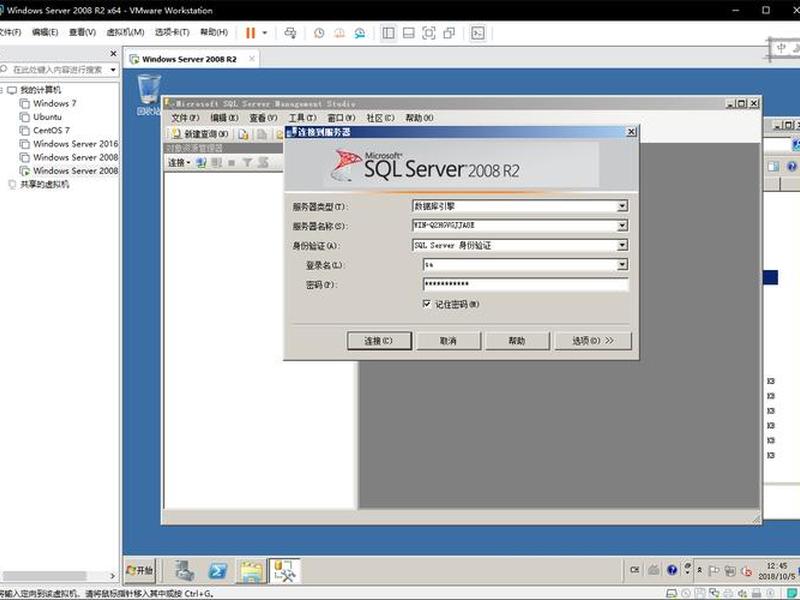Open the VMware 选项卡(T) menu
800x600 pixels.
pos(172,32)
